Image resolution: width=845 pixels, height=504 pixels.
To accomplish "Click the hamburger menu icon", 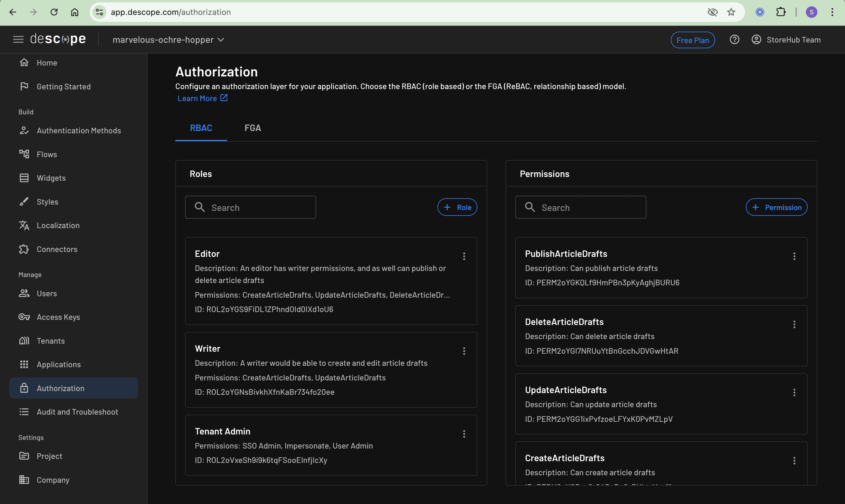I will coord(18,40).
